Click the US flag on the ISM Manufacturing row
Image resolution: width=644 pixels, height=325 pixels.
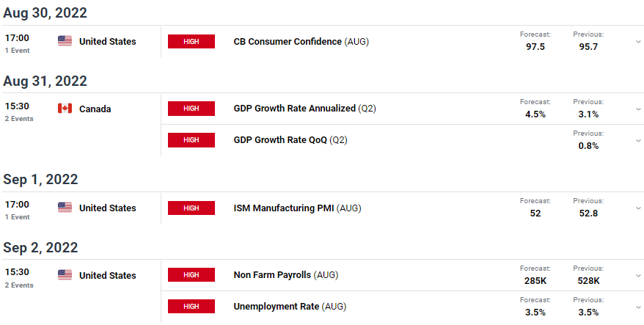coord(65,208)
